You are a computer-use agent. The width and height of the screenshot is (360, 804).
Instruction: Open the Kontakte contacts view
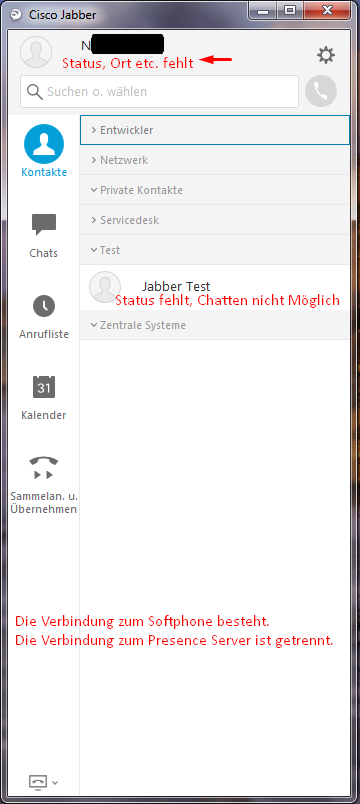(44, 151)
